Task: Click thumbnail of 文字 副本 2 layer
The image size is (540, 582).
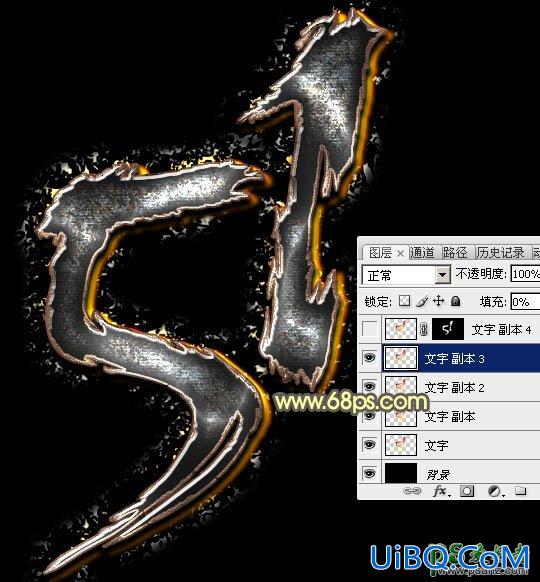Action: [x=401, y=387]
